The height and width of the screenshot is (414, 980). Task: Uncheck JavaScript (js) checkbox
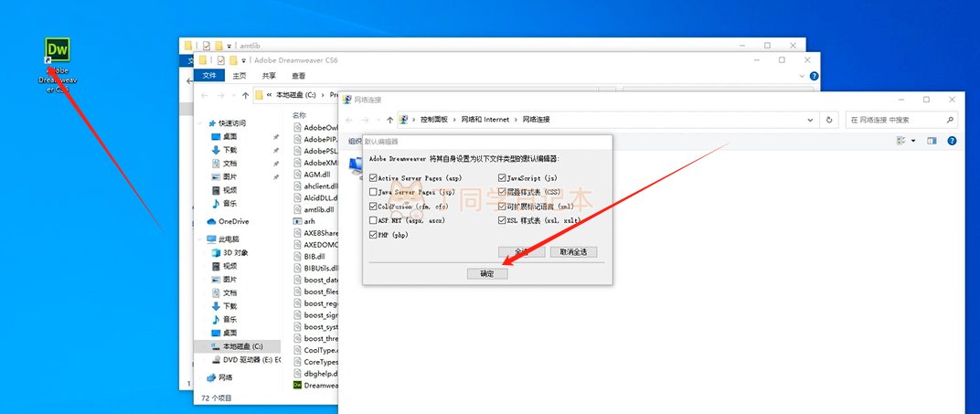502,178
